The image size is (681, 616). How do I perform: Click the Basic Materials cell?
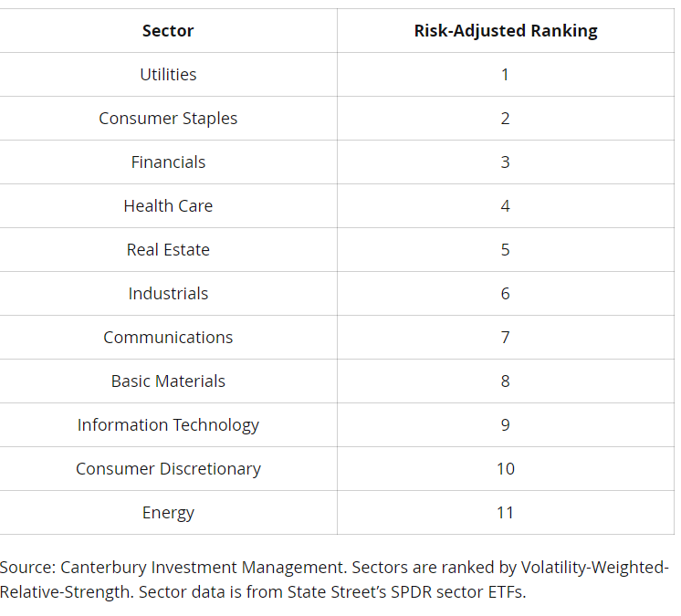(168, 381)
